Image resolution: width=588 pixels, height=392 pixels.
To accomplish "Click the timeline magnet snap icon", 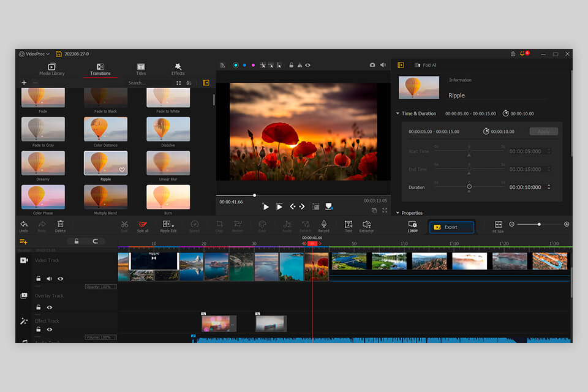I will tap(96, 241).
